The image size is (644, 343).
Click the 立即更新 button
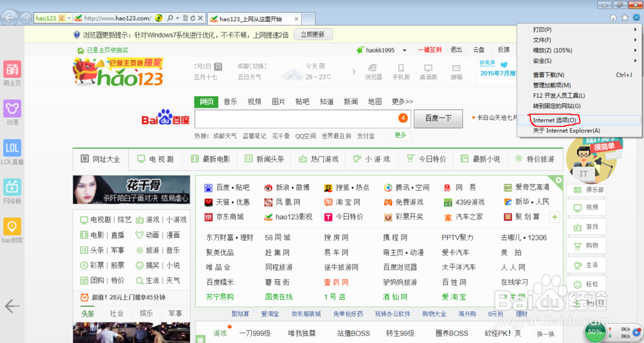click(x=313, y=35)
